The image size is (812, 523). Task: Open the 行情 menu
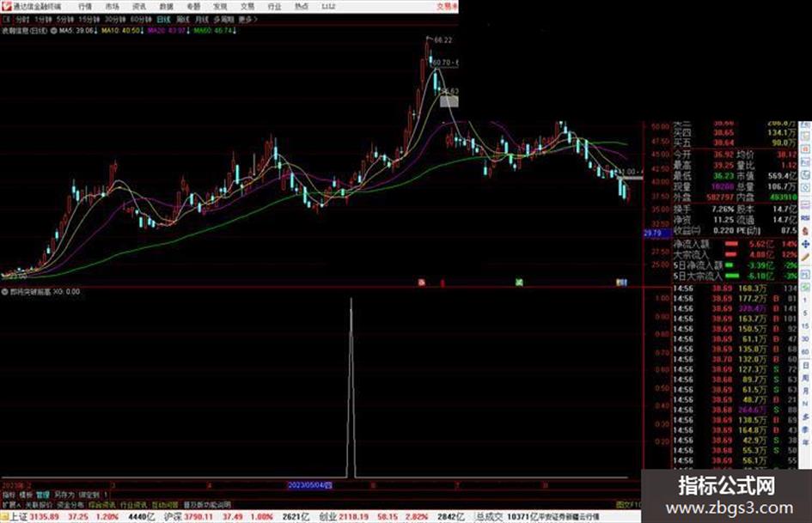coord(85,6)
